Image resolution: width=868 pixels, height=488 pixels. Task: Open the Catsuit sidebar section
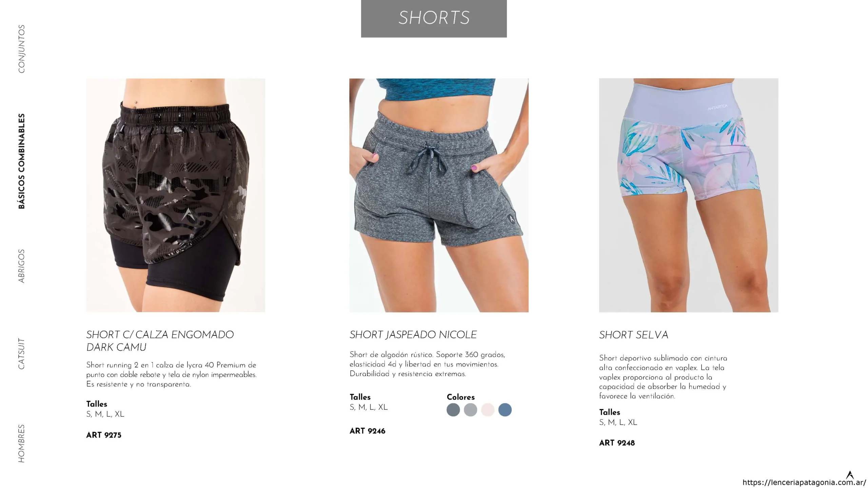[21, 353]
